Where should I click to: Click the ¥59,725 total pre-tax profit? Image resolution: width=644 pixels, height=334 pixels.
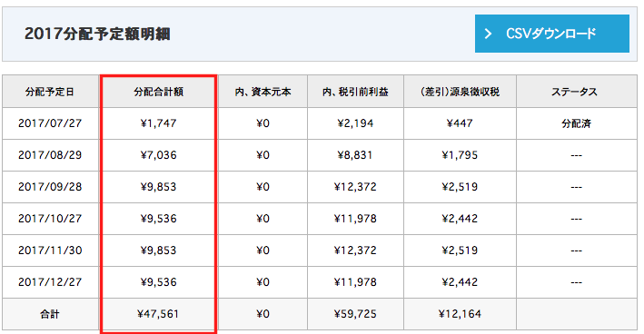point(355,314)
